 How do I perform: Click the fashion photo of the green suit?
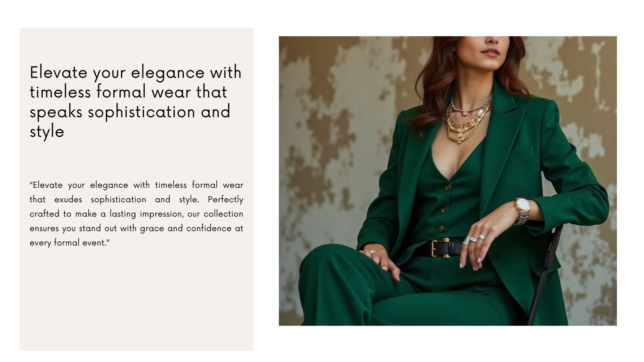click(x=447, y=181)
